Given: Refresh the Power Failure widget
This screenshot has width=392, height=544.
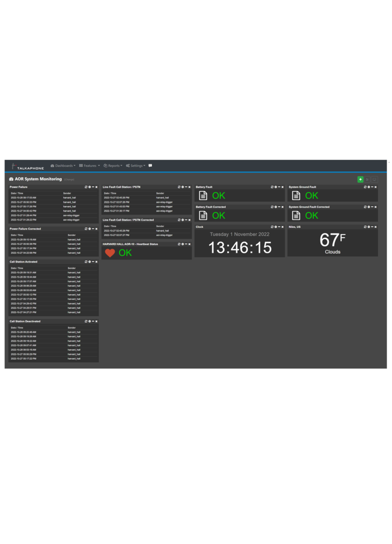Looking at the screenshot, I should [86, 187].
